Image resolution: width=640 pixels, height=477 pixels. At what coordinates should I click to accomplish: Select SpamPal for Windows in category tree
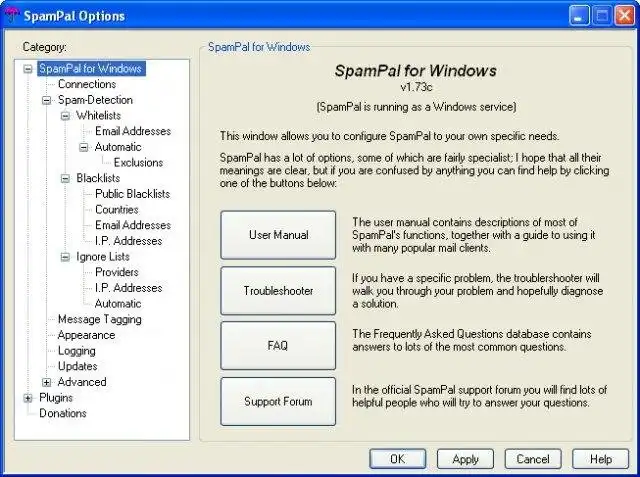coord(91,69)
